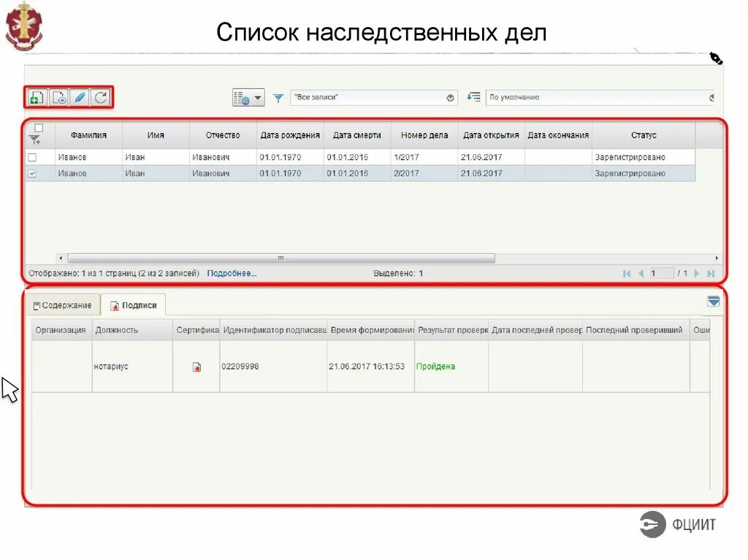
Task: Select case number 1/2017 cell
Action: [x=424, y=158]
